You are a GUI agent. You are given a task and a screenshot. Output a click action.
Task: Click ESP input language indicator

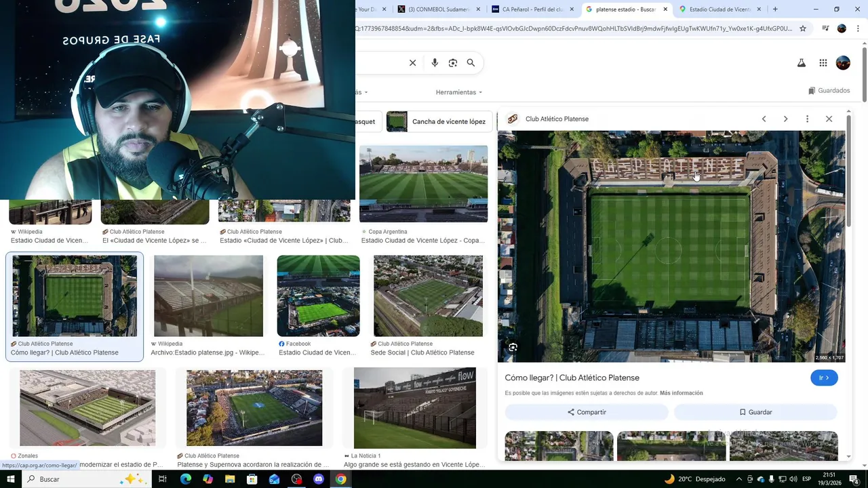click(806, 479)
